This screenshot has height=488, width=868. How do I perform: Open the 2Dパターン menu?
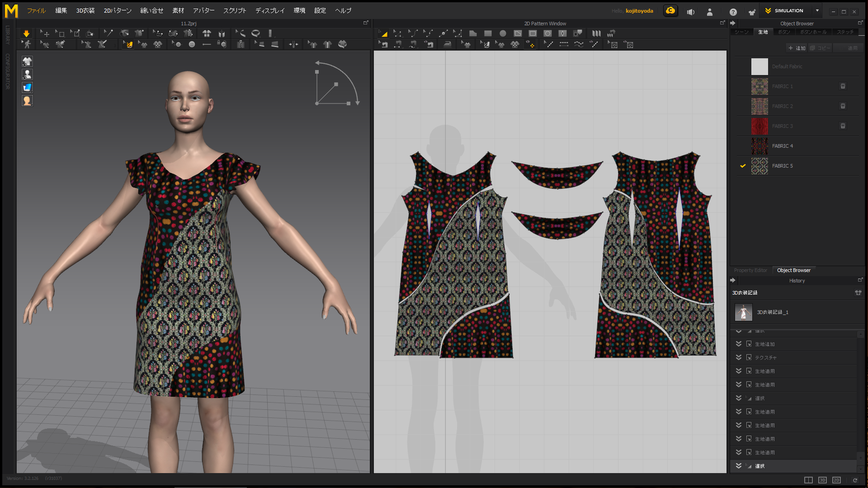tap(118, 10)
